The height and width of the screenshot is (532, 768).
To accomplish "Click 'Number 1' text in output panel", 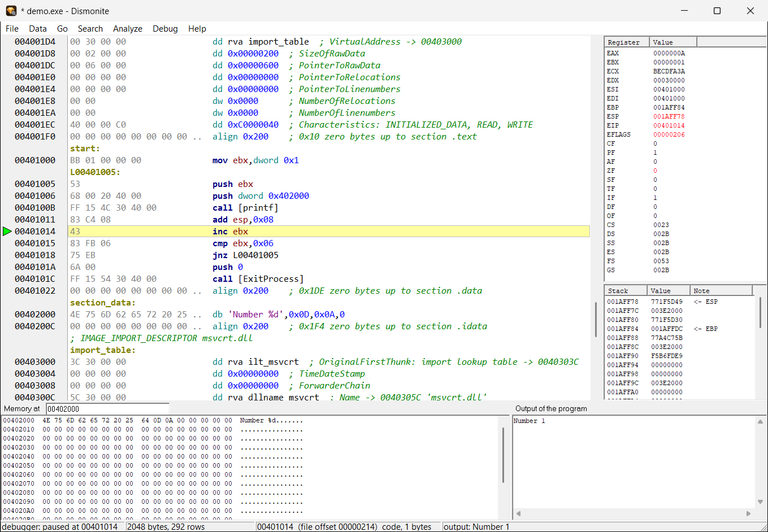I will click(x=529, y=421).
